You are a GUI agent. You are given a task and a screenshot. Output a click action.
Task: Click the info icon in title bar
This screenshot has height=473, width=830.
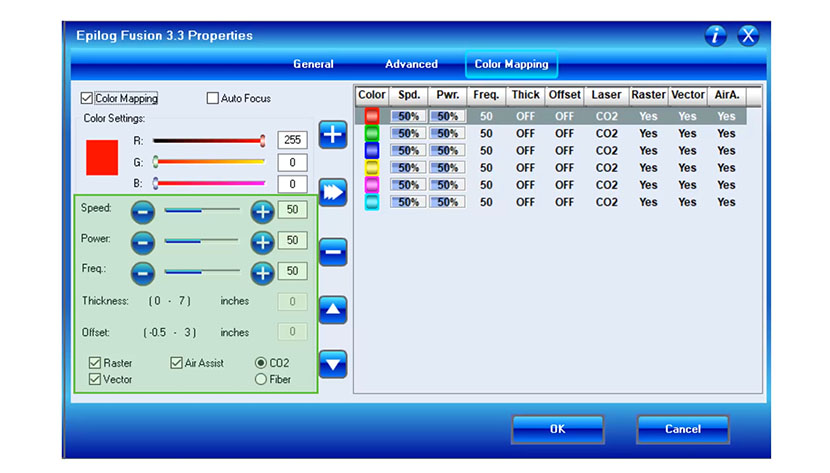point(716,36)
